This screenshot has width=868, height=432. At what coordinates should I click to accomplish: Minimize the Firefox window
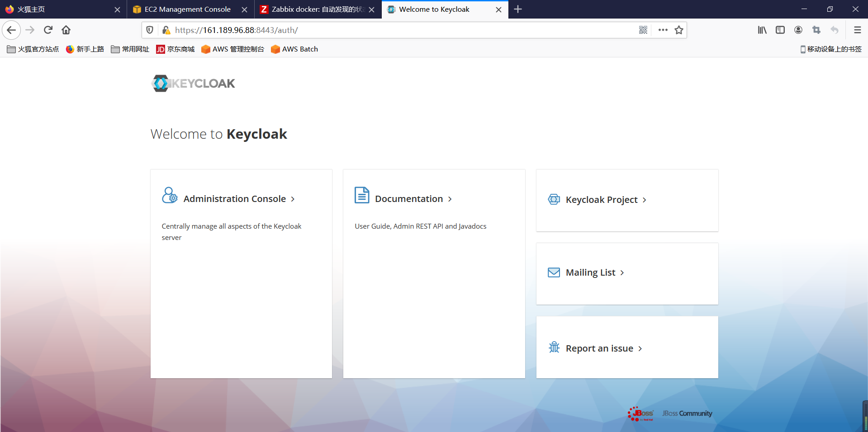point(804,9)
